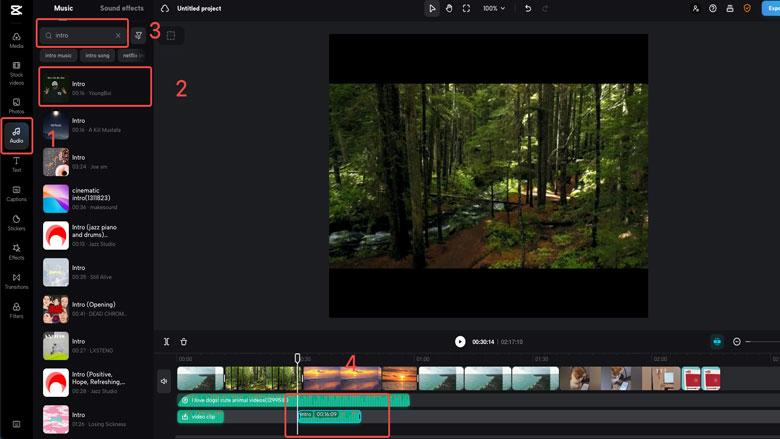Open the Effects panel

pos(16,252)
